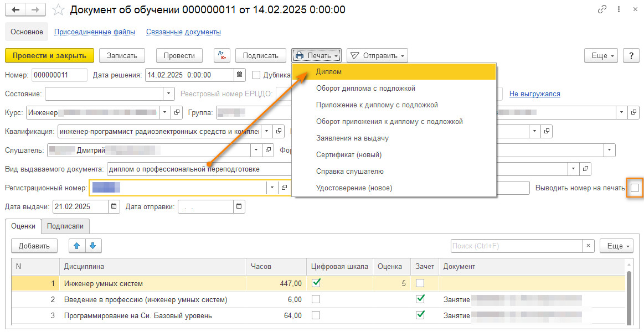Move grade row down with arrow
This screenshot has width=644, height=332.
coord(93,246)
